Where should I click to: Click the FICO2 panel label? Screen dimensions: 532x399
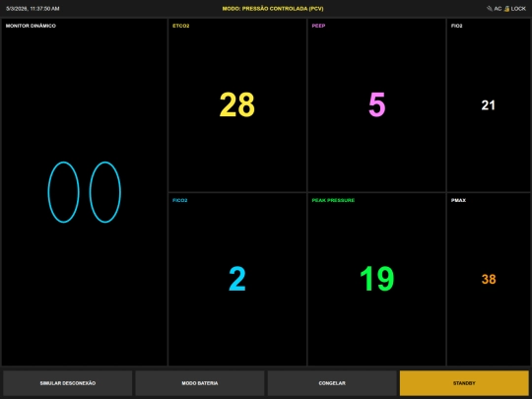click(x=180, y=200)
